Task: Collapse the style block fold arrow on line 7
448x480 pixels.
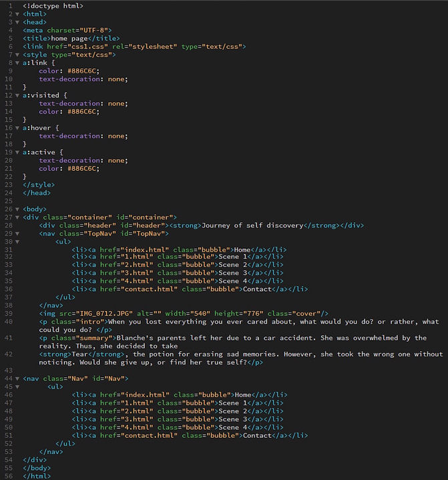Action: (17, 55)
